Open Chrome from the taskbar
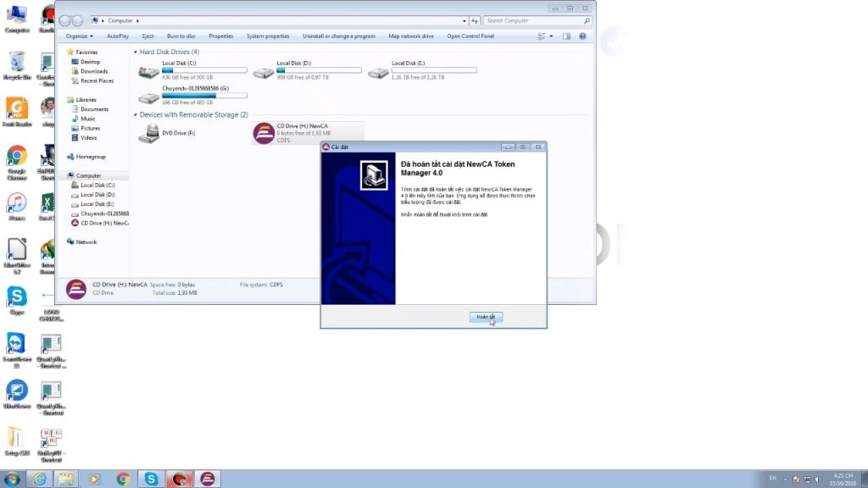This screenshot has width=868, height=488. tap(123, 479)
